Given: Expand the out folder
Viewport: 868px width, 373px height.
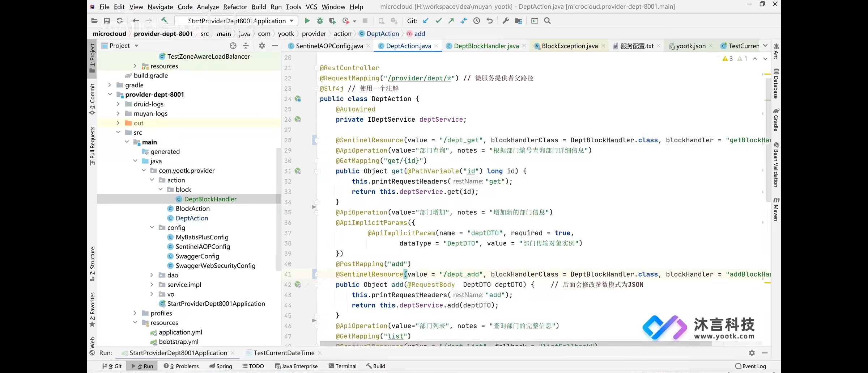Looking at the screenshot, I should (118, 123).
